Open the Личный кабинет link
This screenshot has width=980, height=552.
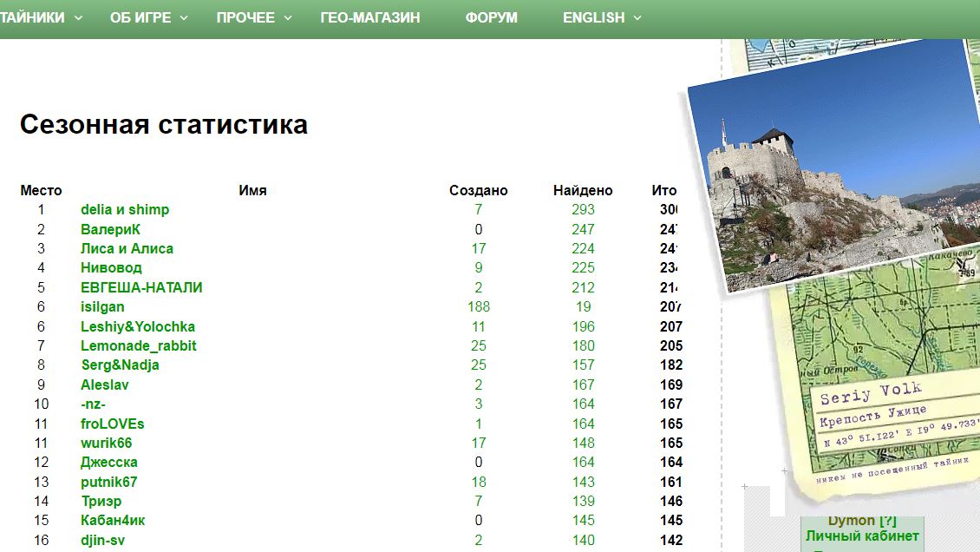coord(861,536)
